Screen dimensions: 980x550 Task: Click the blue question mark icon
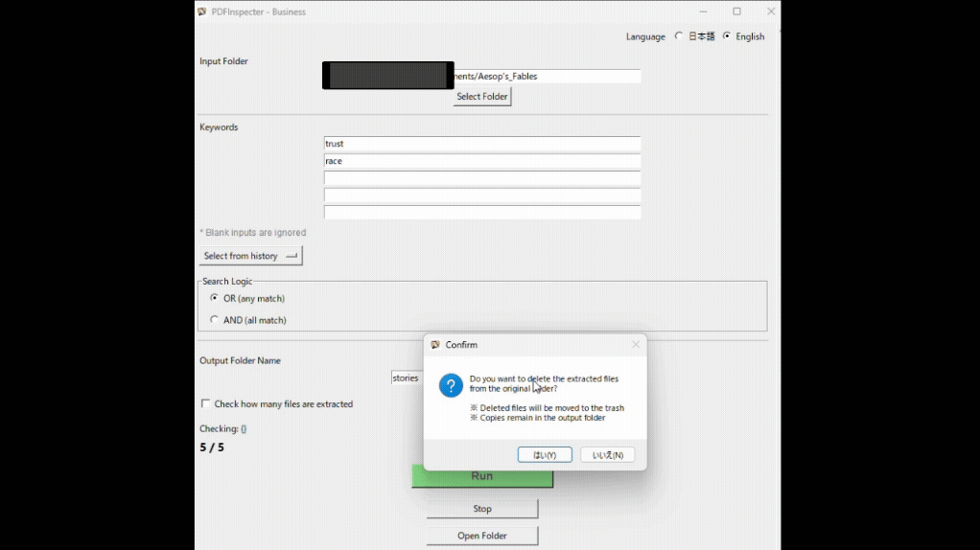[451, 385]
